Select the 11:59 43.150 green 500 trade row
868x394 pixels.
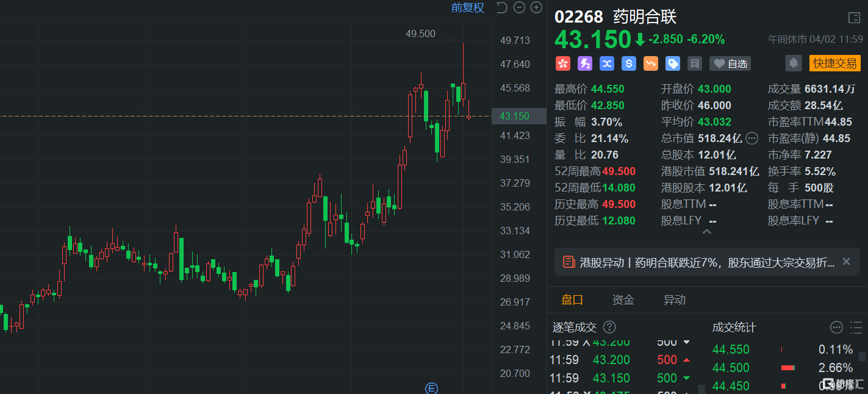pos(621,378)
